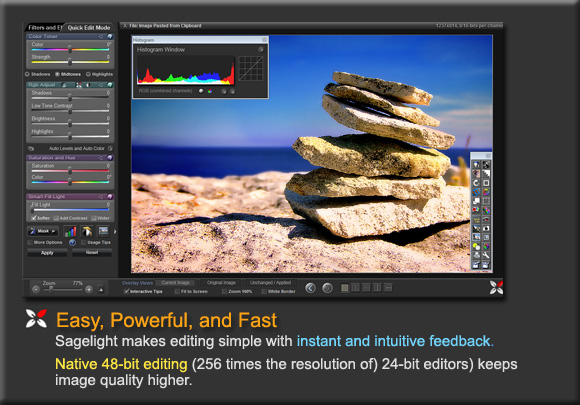Click the purple globe icon in Saturation and Hue header
Screen dimensions: 580x405
tap(109, 158)
